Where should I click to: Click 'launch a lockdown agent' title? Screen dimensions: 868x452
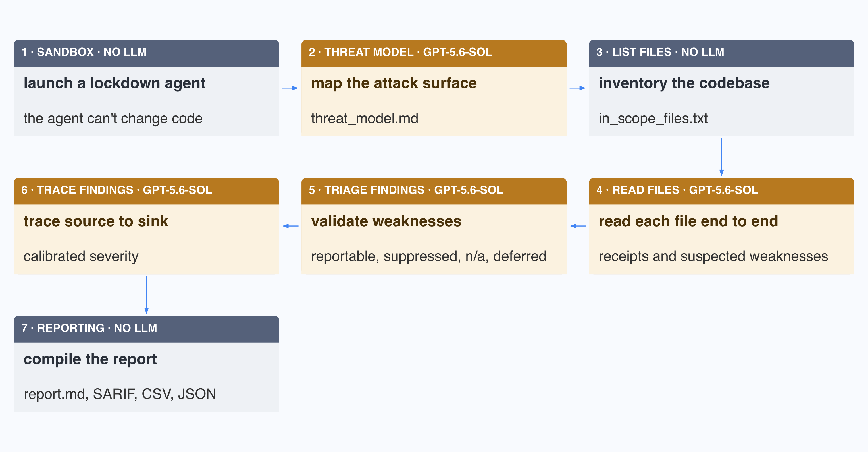[114, 83]
